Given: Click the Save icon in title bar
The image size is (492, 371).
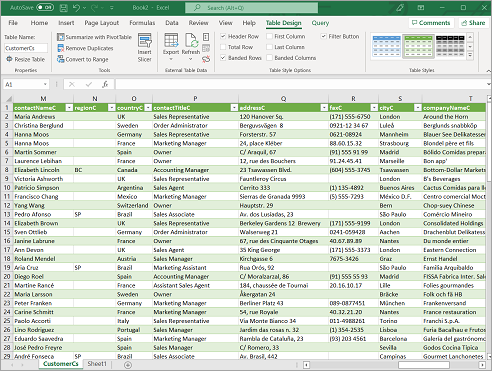Looking at the screenshot, I should coord(64,8).
